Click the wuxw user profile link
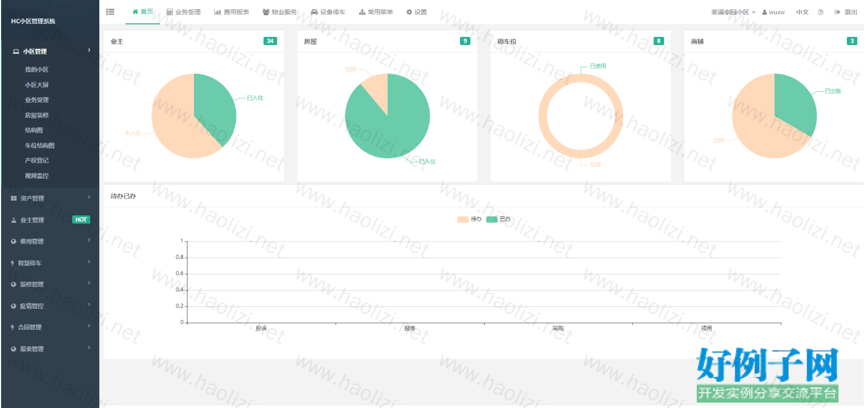Screen dimensions: 868x408 pos(773,12)
